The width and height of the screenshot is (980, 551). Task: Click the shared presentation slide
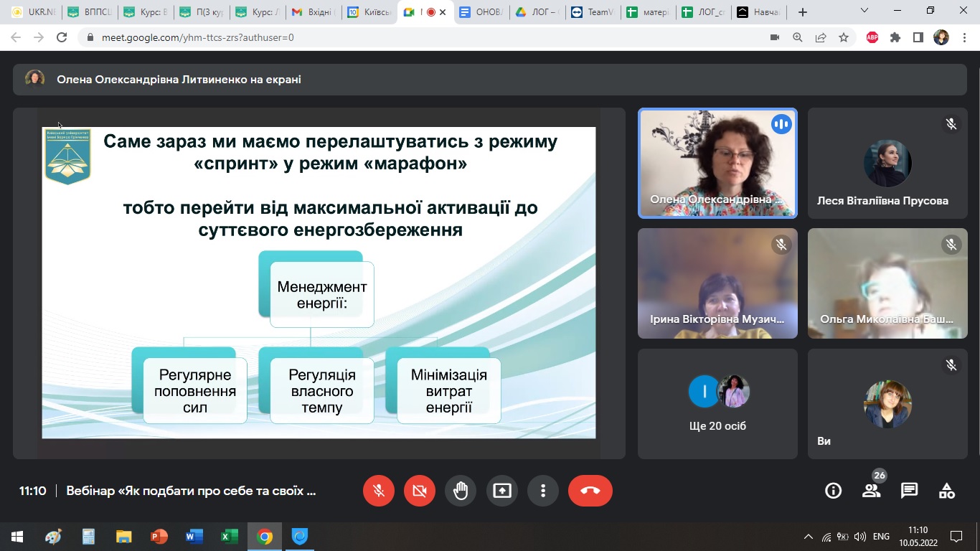[x=319, y=283]
